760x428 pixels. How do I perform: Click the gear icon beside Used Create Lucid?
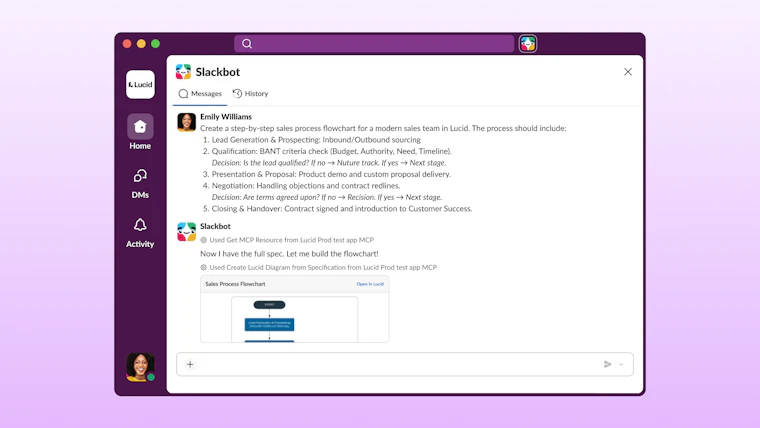click(x=204, y=268)
